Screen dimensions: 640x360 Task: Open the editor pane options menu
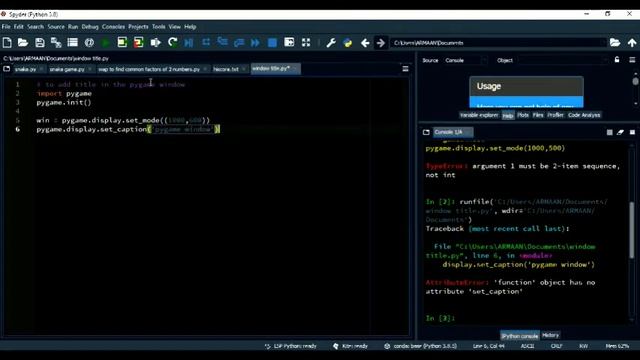[405, 69]
